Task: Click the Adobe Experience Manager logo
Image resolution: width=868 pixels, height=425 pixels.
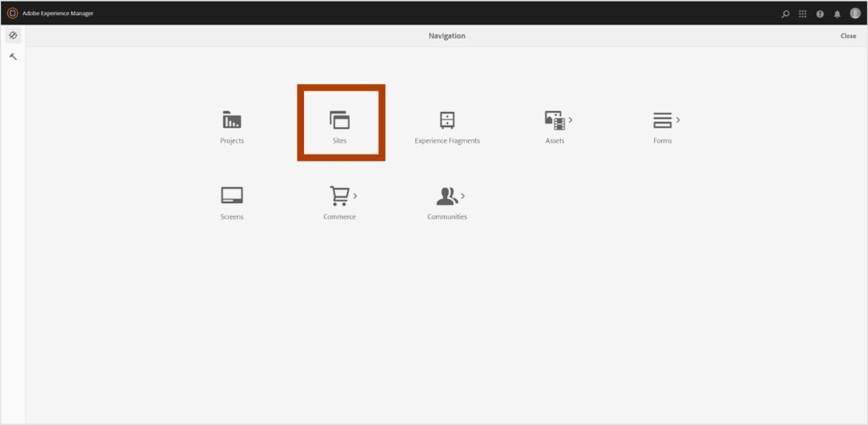Action: pyautogui.click(x=12, y=13)
